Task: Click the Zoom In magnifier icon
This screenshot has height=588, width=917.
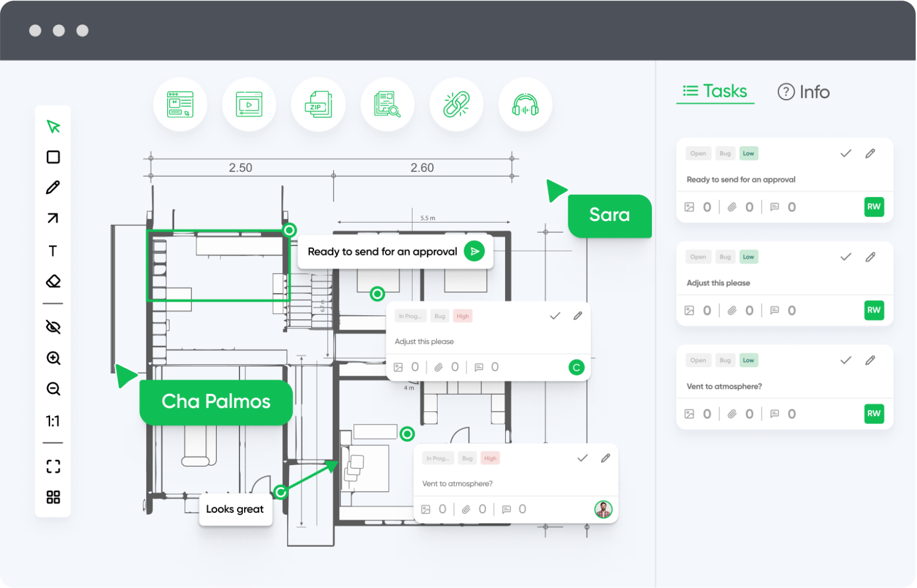Action: coord(53,359)
